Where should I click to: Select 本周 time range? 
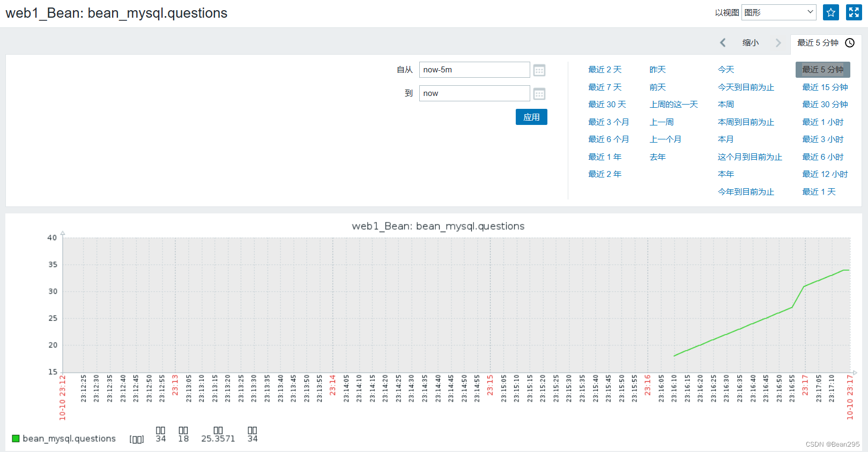[x=726, y=105]
